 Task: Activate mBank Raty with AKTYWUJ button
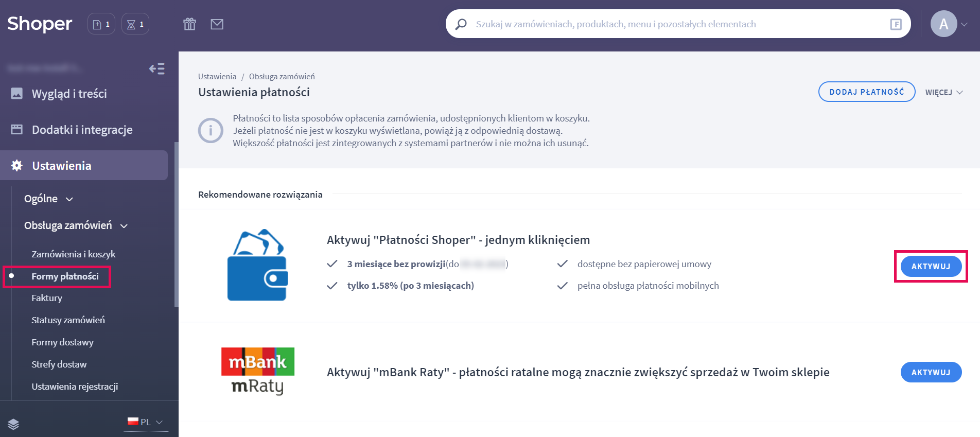point(931,372)
